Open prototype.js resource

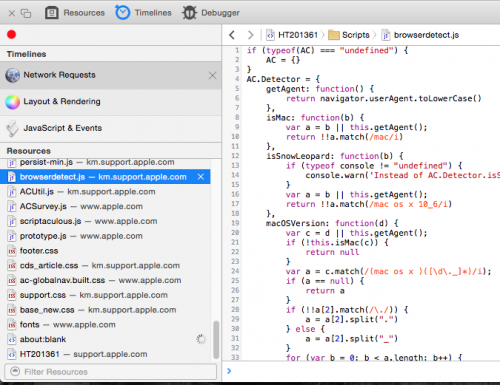click(x=105, y=236)
